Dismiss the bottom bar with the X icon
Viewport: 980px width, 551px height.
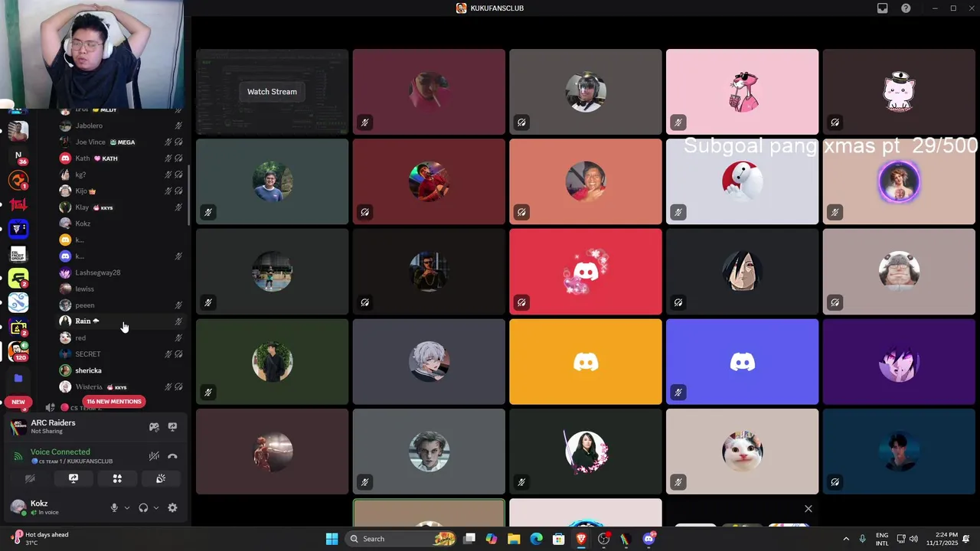click(x=808, y=509)
